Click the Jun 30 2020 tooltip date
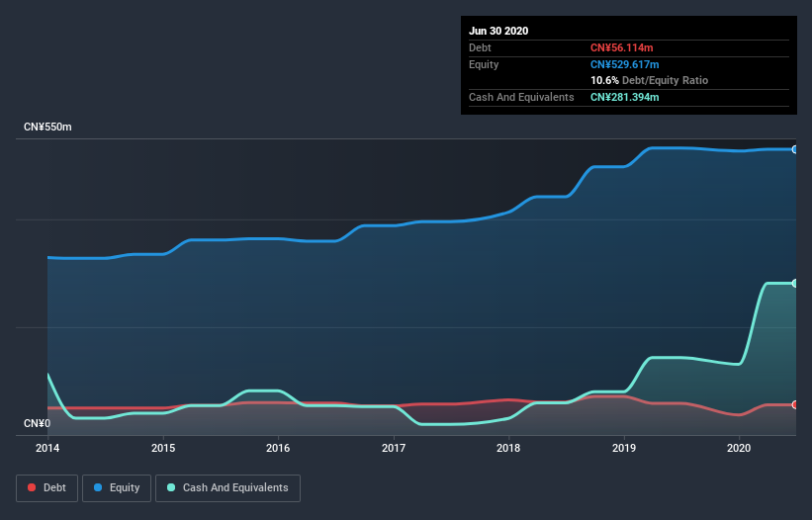Viewport: 812px width, 520px height. coord(498,31)
